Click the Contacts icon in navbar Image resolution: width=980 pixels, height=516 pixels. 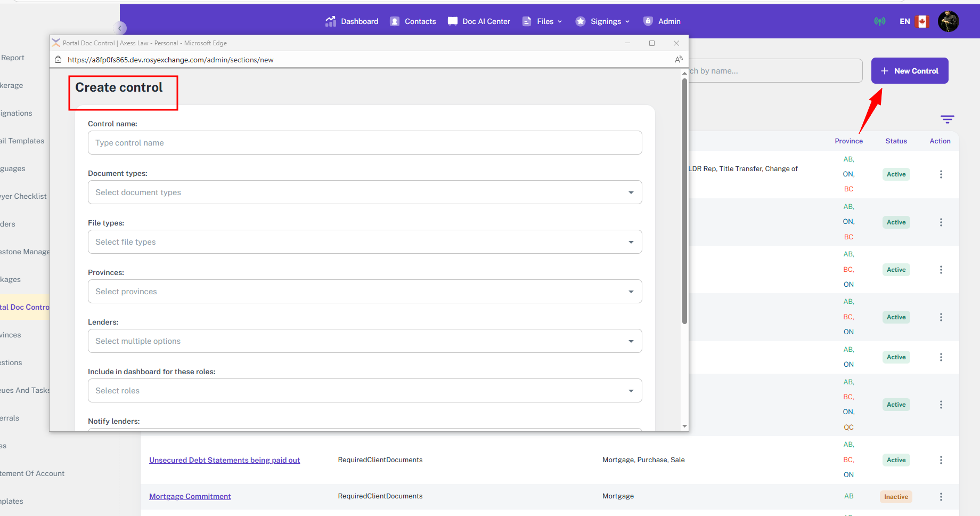(x=395, y=21)
